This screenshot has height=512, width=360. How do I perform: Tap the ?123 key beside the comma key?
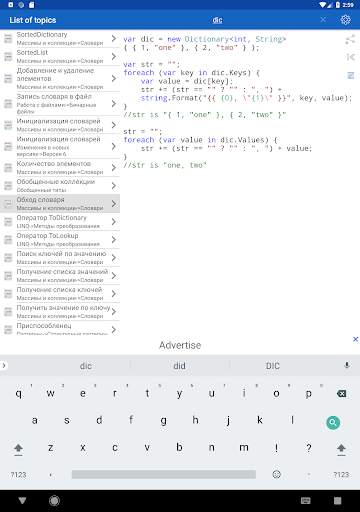pos(18,474)
